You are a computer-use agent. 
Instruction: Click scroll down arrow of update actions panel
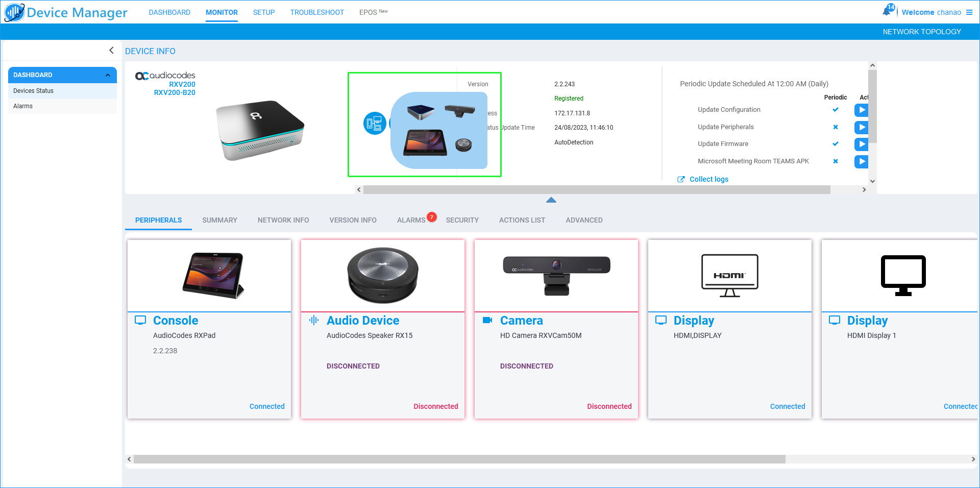tap(872, 181)
